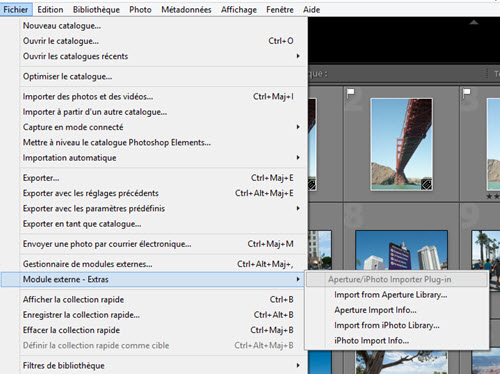Image resolution: width=500 pixels, height=374 pixels.
Task: Open the Fichier menu
Action: point(16,10)
